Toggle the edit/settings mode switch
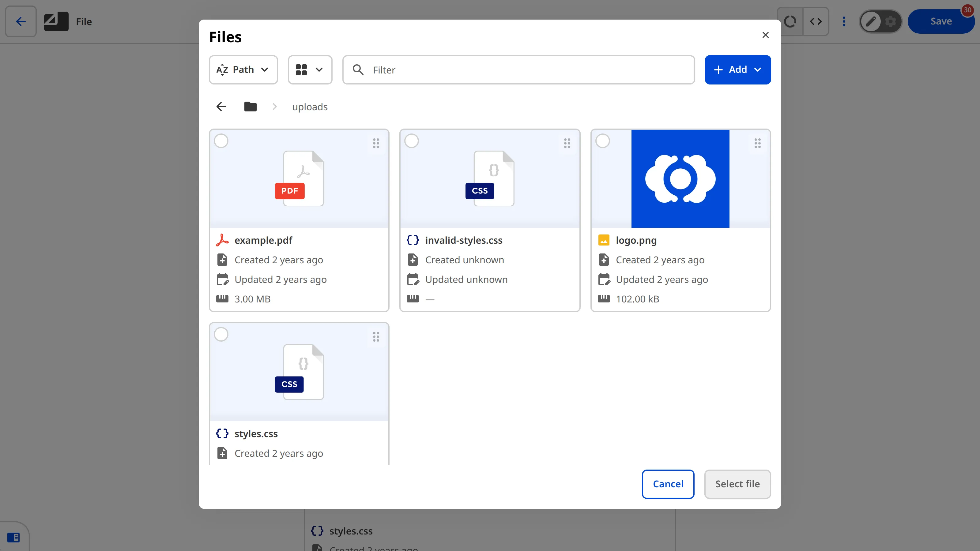This screenshot has width=980, height=551. [881, 22]
